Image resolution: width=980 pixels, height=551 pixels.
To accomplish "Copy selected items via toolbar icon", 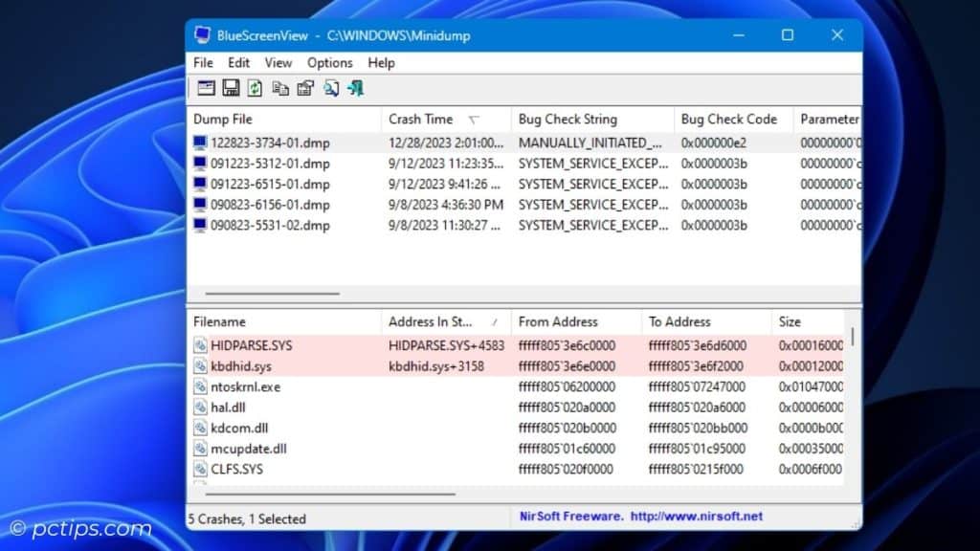I will pos(280,88).
